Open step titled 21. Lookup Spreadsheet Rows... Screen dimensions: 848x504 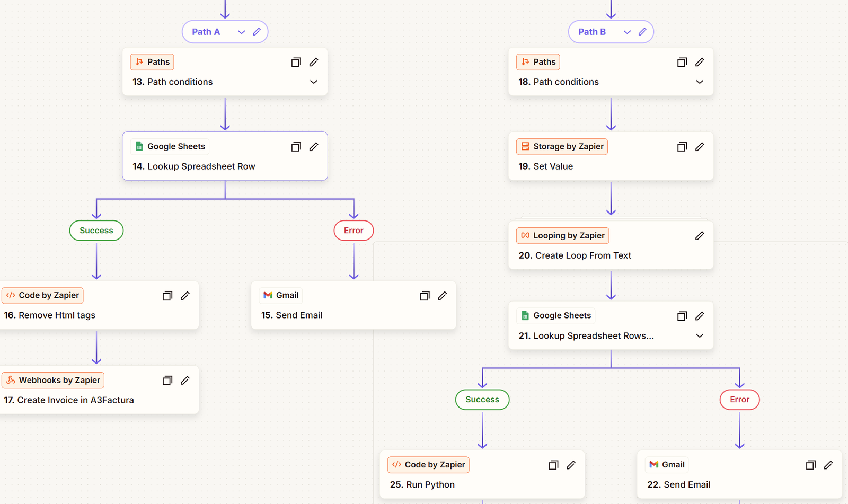point(586,336)
